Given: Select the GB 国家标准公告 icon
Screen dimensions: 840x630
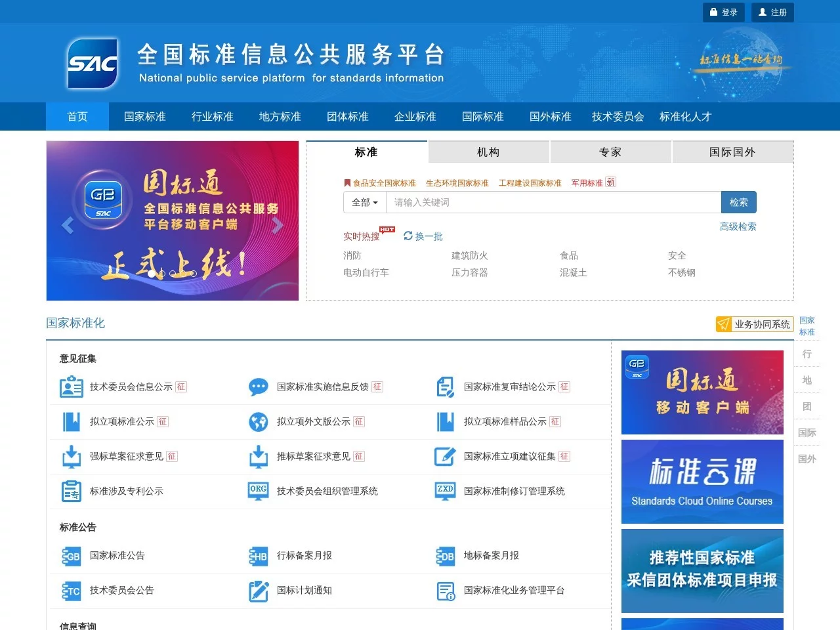Looking at the screenshot, I should (x=71, y=555).
